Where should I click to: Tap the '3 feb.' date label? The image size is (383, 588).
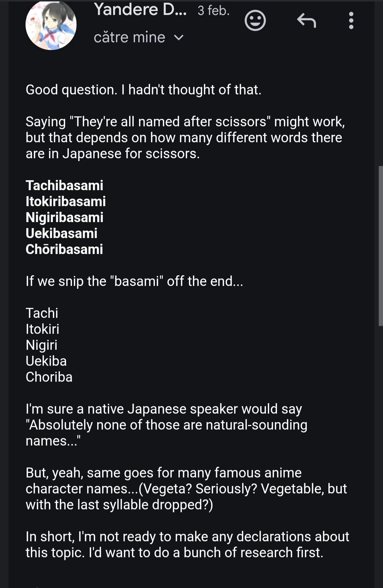click(213, 11)
